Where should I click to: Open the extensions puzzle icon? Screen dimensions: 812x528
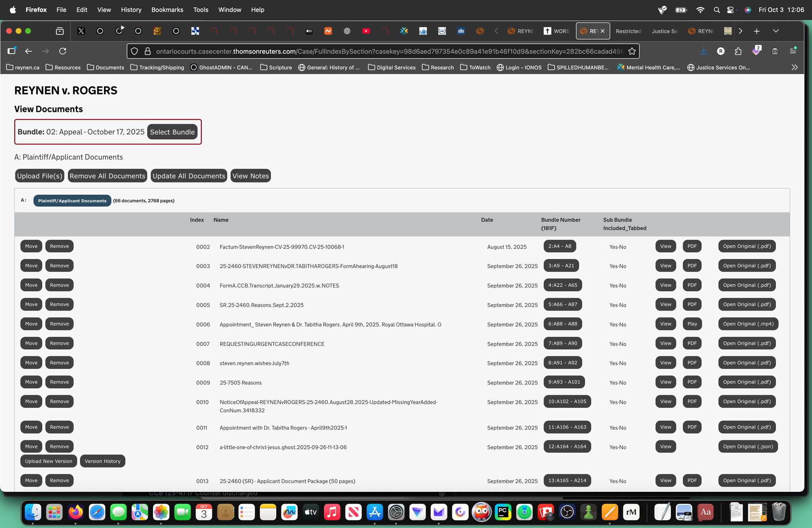738,51
